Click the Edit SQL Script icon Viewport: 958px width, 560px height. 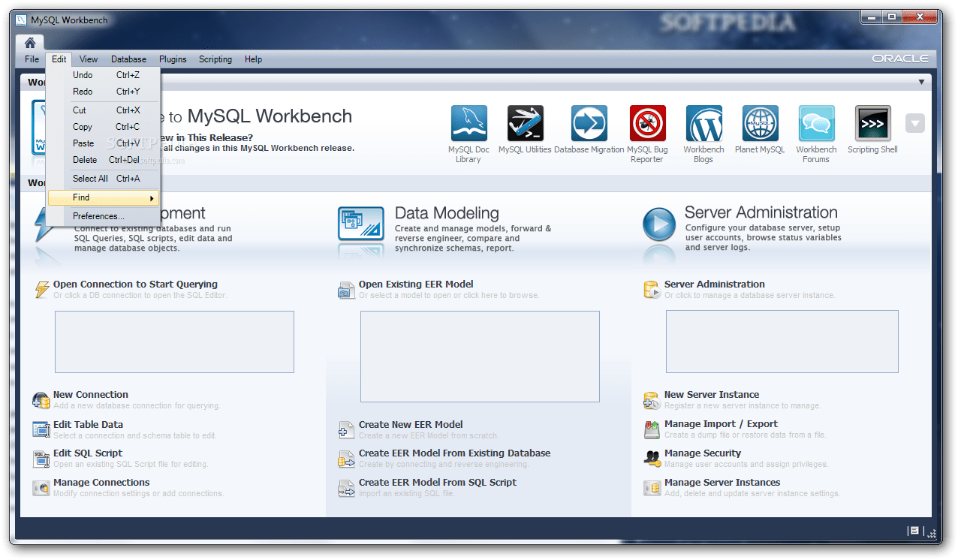point(41,459)
